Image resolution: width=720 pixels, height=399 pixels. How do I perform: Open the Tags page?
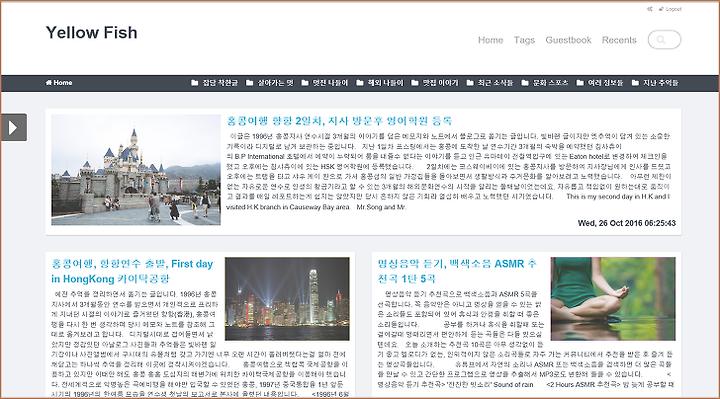click(524, 40)
